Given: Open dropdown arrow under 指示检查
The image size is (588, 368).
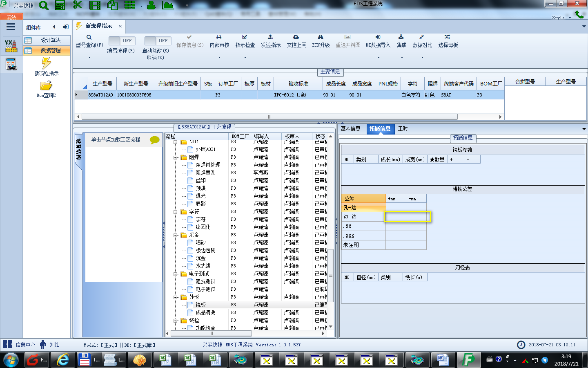Looking at the screenshot, I should click(245, 57).
